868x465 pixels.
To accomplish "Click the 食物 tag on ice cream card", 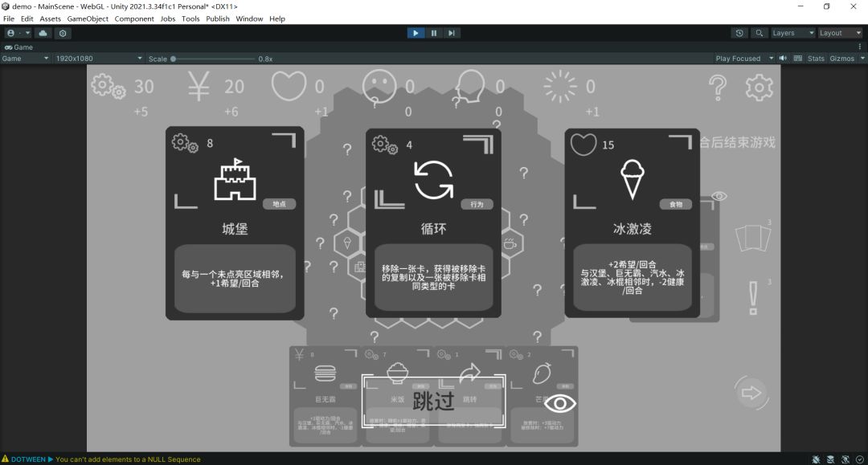I will 676,205.
